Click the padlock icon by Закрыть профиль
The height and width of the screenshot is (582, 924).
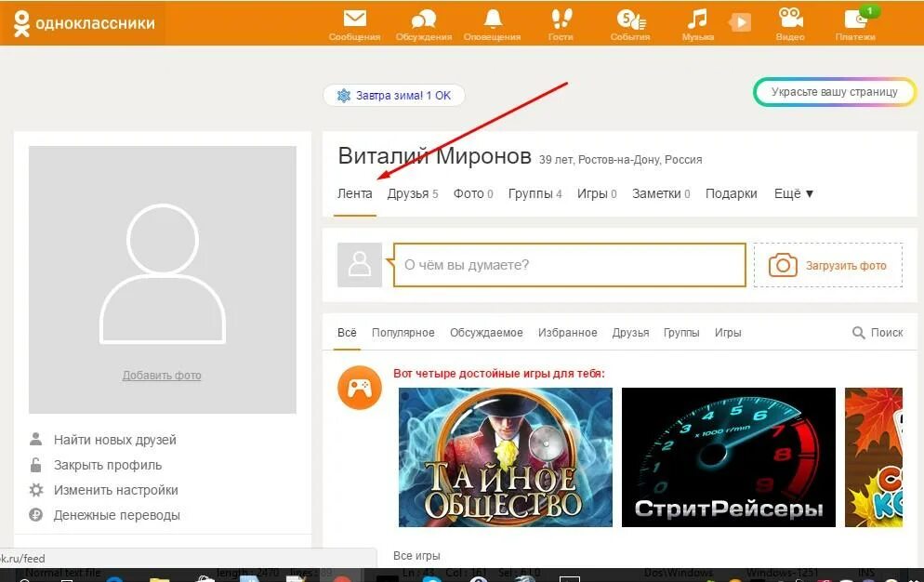tap(36, 465)
